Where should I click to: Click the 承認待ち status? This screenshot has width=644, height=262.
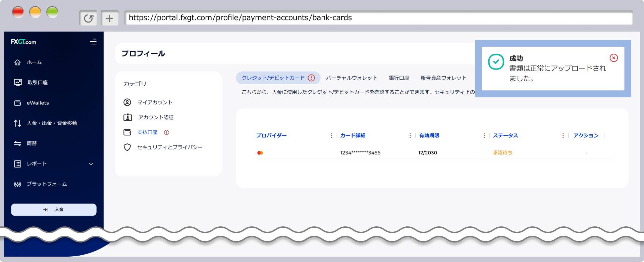click(502, 153)
